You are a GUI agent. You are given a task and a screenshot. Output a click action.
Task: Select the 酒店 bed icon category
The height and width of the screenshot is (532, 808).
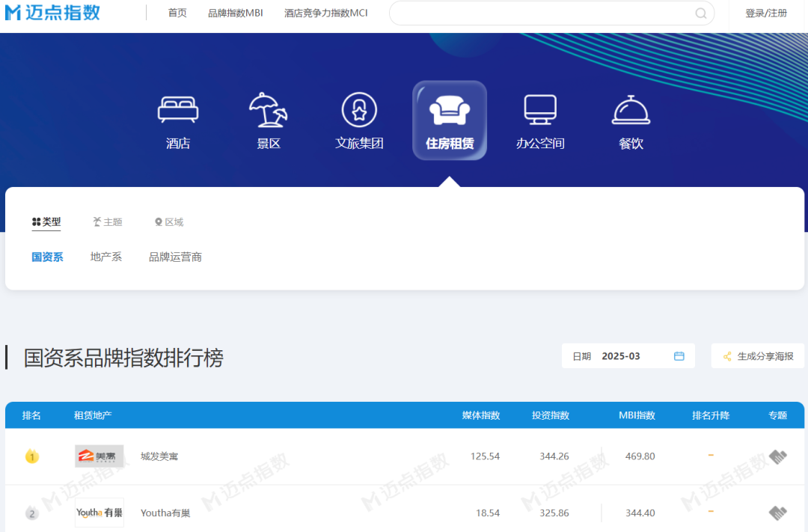click(x=178, y=111)
